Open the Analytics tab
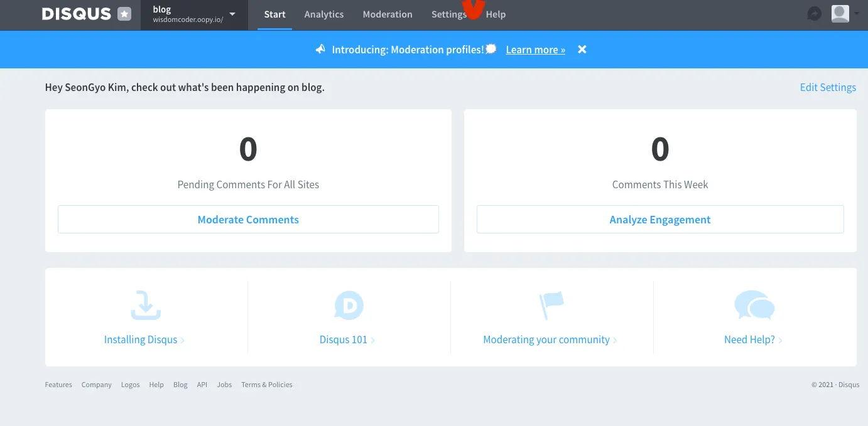 pyautogui.click(x=324, y=14)
